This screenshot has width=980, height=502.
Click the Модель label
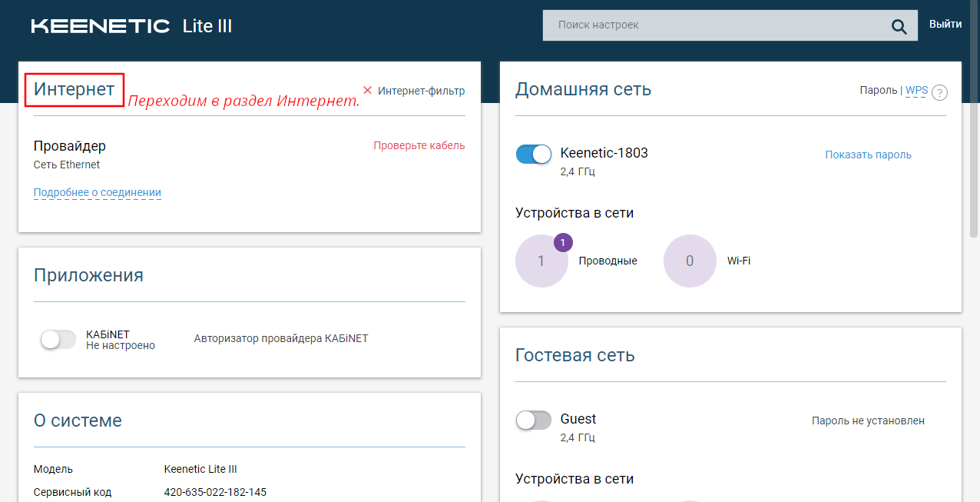pos(53,469)
